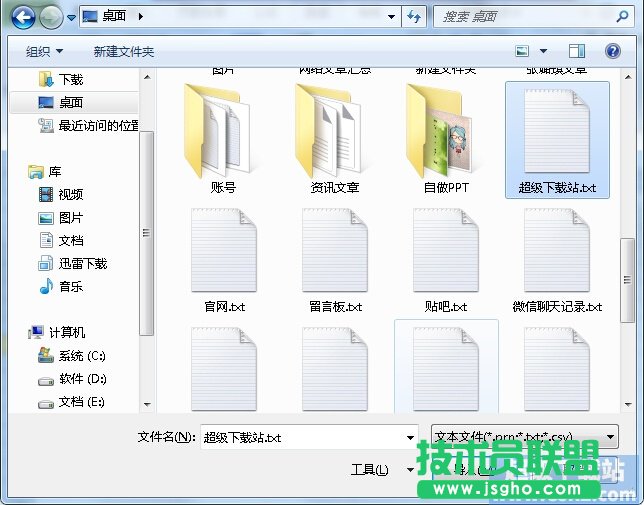644x505 pixels.
Task: Expand the file name history dropdown arrow
Action: coord(410,438)
